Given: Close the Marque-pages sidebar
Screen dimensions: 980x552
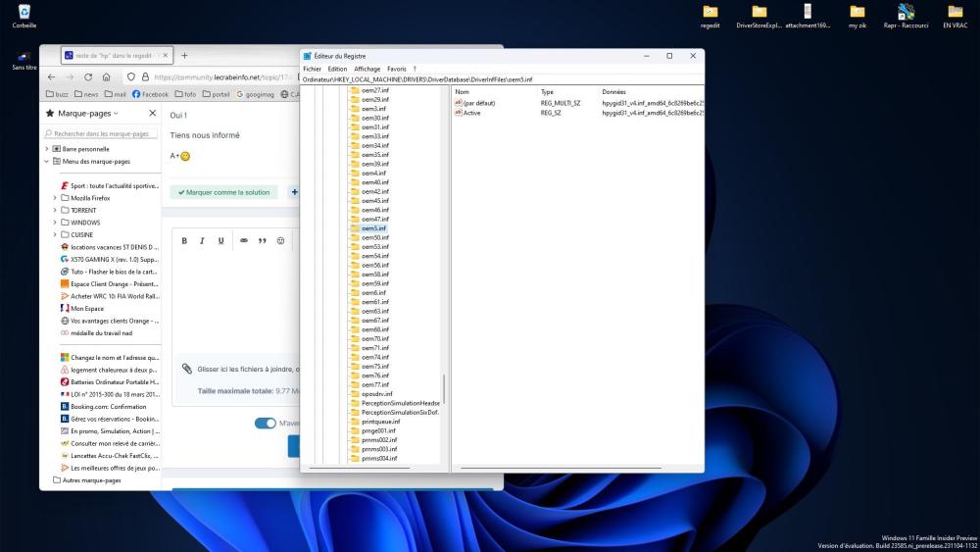Looking at the screenshot, I should (152, 113).
